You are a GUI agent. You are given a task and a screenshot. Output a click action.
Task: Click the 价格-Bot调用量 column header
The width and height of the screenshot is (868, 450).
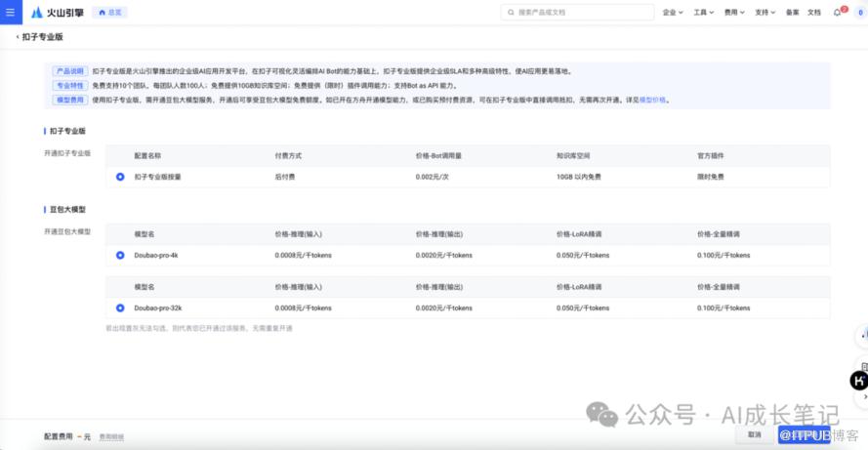[438, 156]
